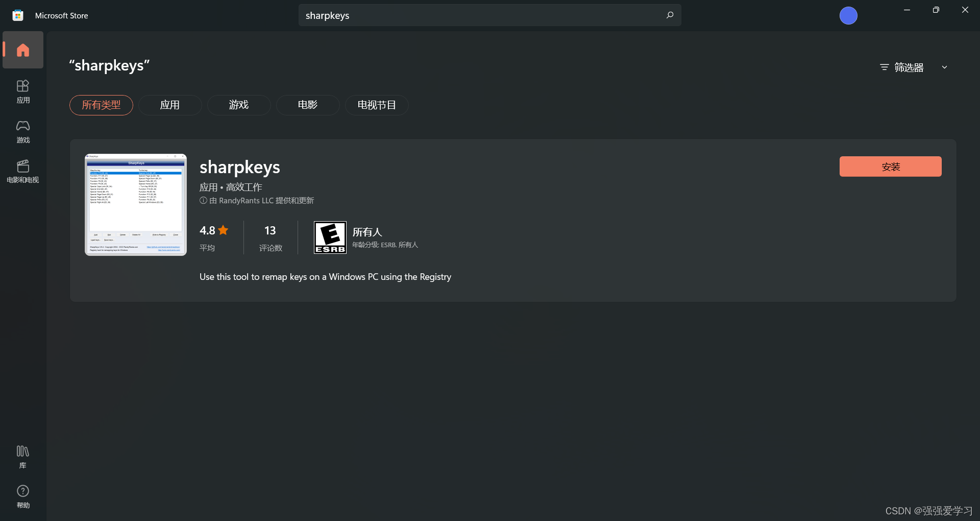Image resolution: width=980 pixels, height=521 pixels.
Task: Click the info icon beside RandyRants LLC
Action: coord(203,201)
